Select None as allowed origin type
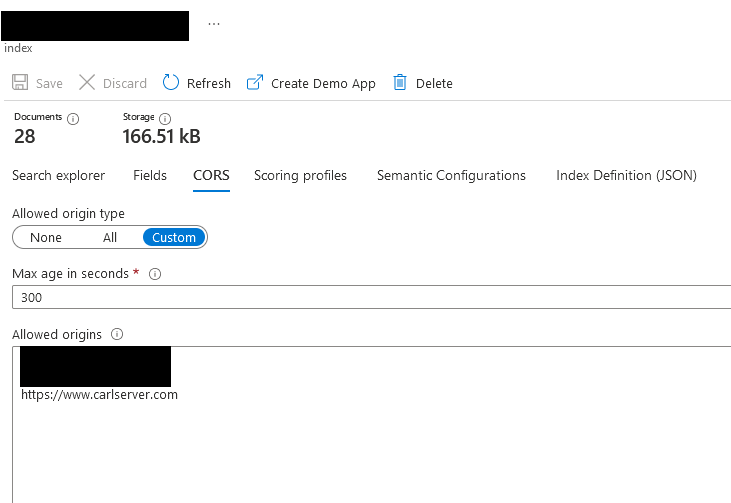731x503 pixels. pos(46,237)
